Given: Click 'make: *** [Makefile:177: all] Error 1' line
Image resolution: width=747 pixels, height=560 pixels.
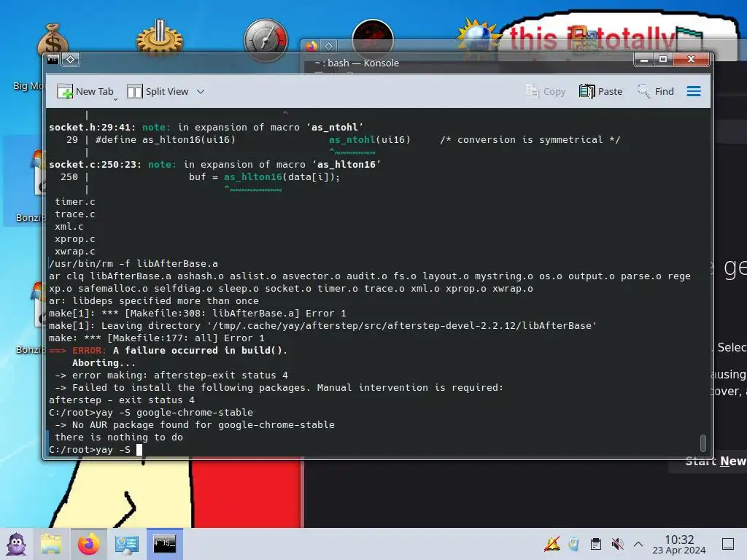Looking at the screenshot, I should point(157,338).
